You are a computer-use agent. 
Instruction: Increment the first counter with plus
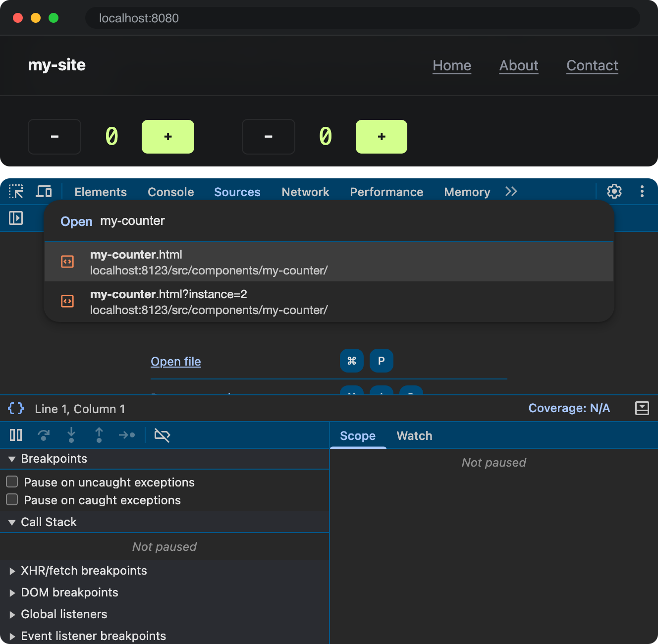coord(168,137)
